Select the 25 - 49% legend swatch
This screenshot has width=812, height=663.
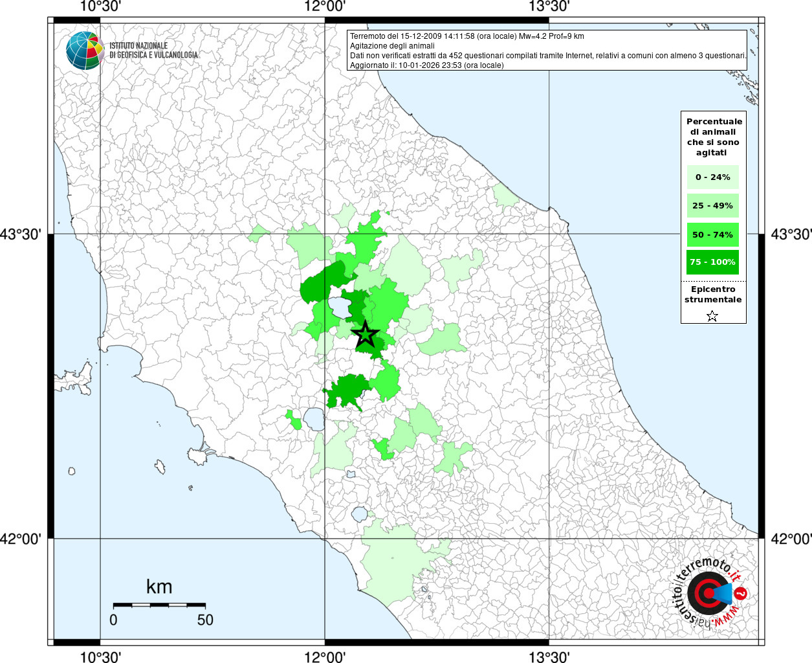coord(712,206)
